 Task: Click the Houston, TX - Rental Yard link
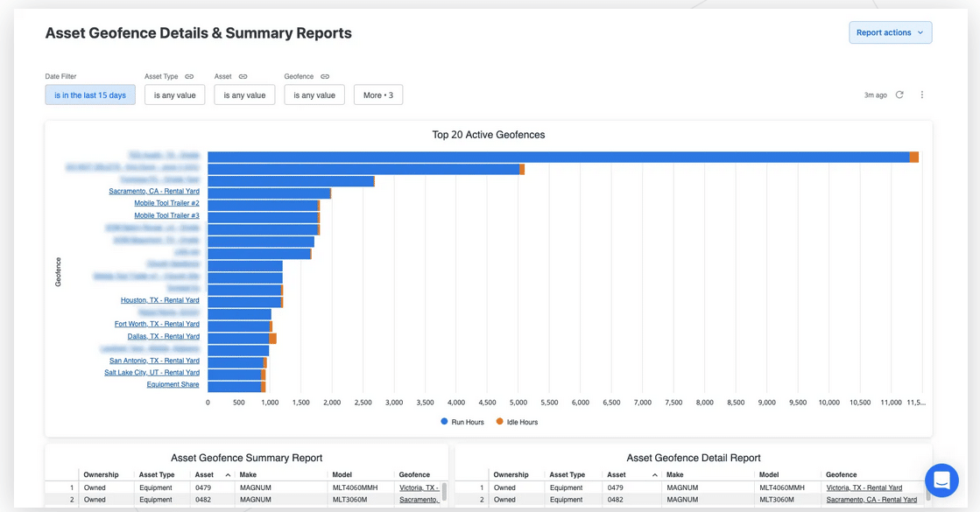tap(159, 300)
